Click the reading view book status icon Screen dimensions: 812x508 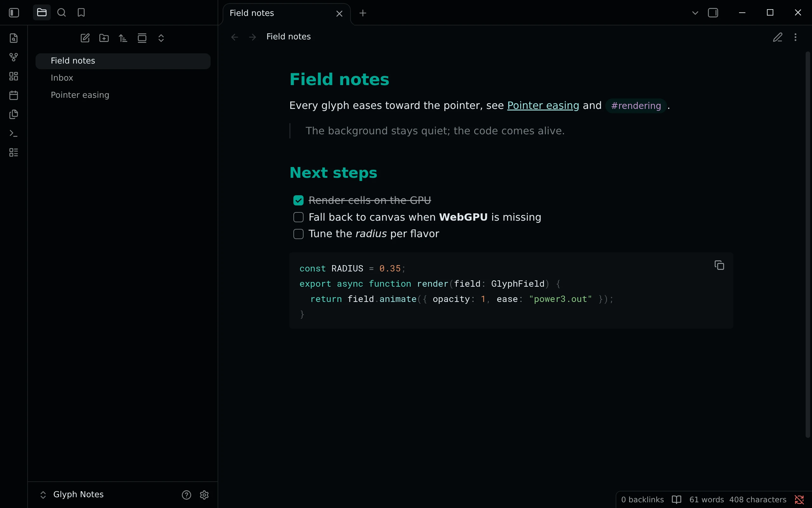coord(677,500)
